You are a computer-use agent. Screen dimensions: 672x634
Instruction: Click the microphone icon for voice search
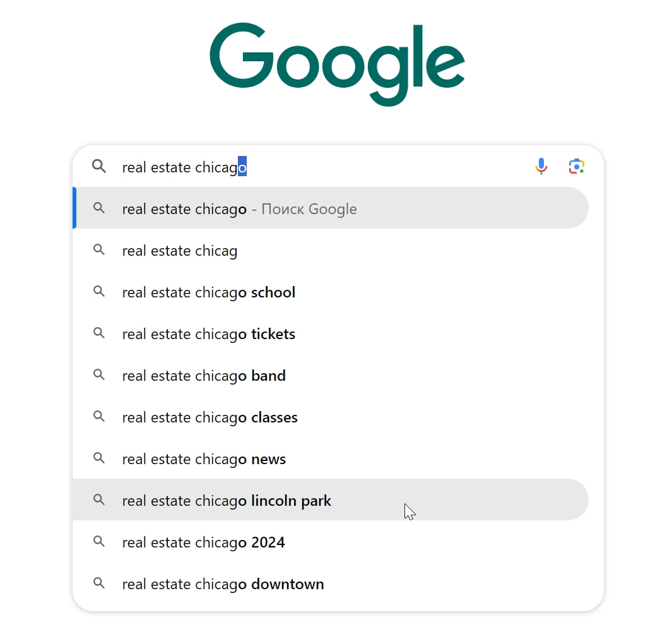click(541, 166)
